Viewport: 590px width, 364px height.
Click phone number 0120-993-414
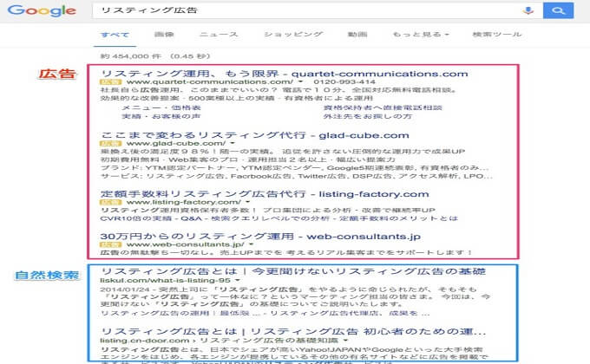[344, 81]
